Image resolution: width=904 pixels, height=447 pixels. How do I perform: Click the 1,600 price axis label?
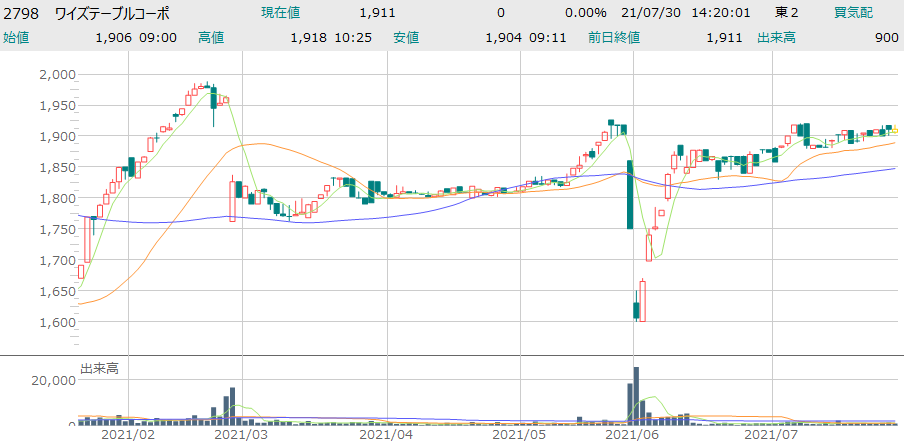[x=58, y=322]
